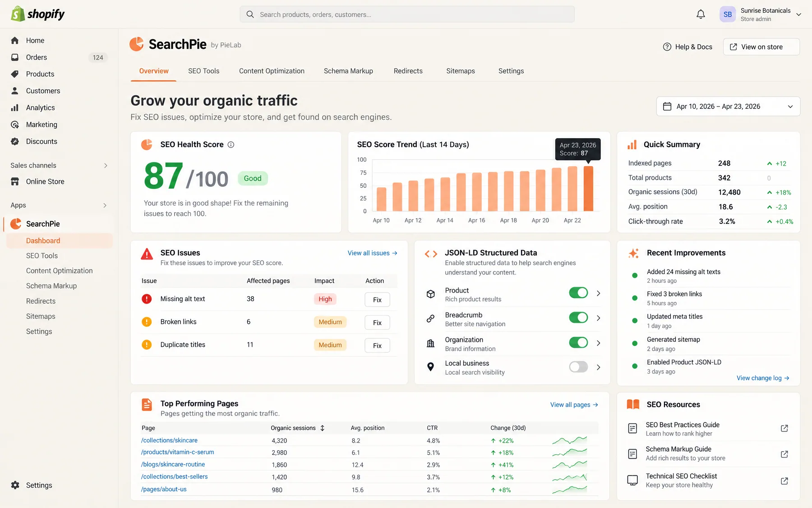Open Technical SEO Checklist external link icon

(x=784, y=481)
